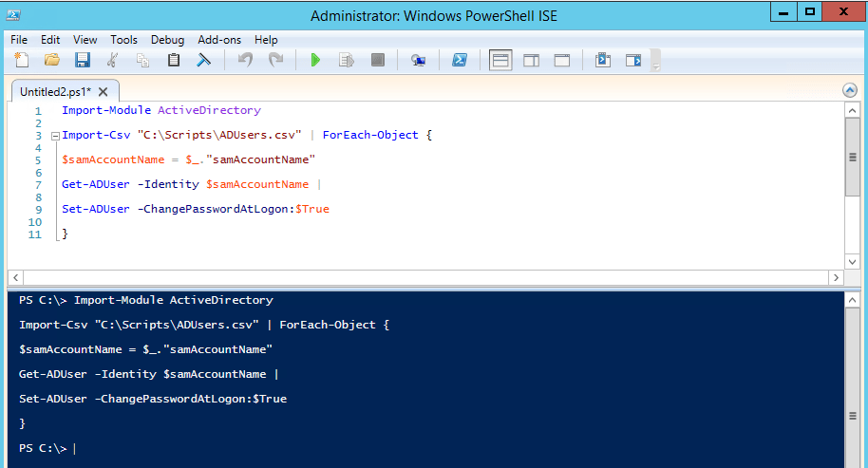Collapse the script pane with the chevron button
Viewport: 868px width, 468px height.
850,90
